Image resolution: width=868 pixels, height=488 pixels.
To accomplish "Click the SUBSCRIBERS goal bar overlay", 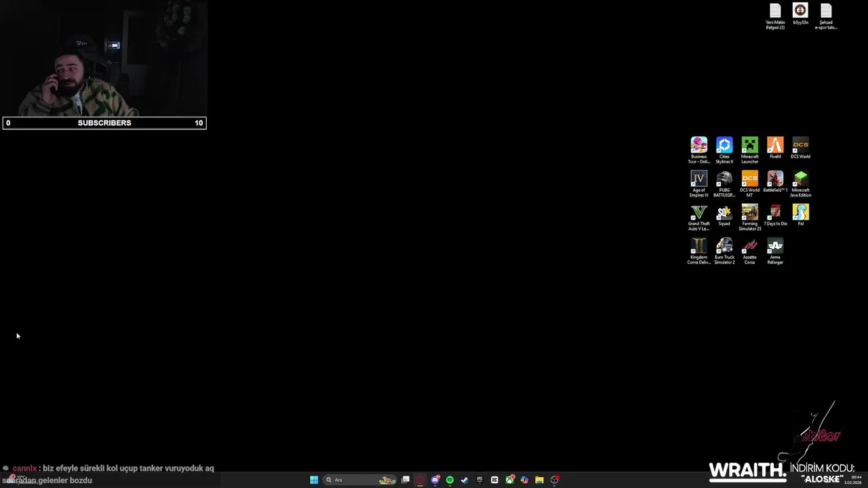I will click(104, 123).
